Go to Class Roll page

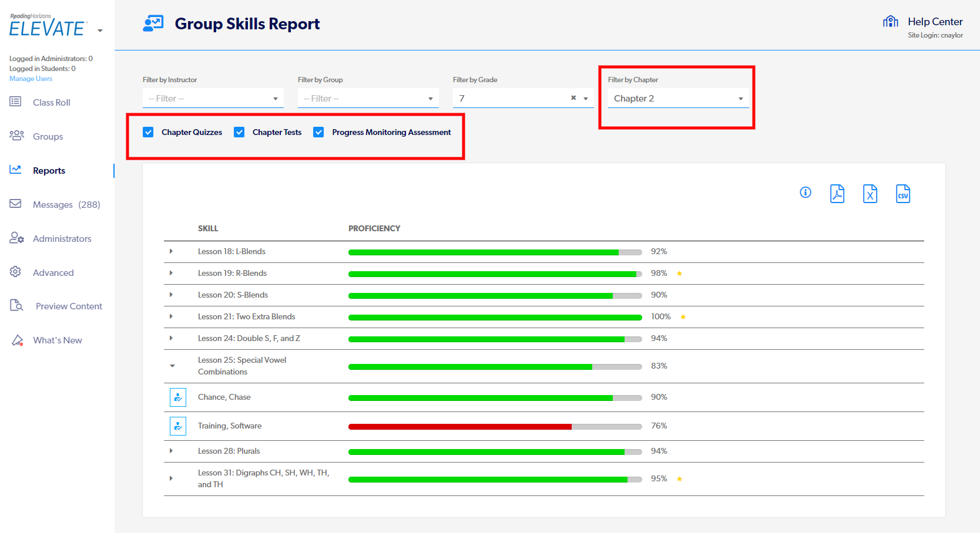[x=52, y=102]
